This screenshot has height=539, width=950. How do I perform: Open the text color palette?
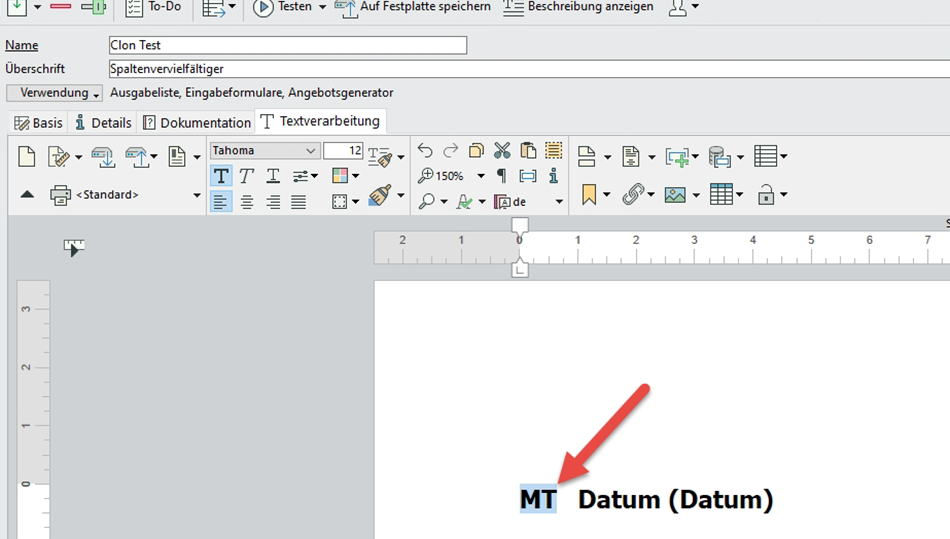point(345,176)
